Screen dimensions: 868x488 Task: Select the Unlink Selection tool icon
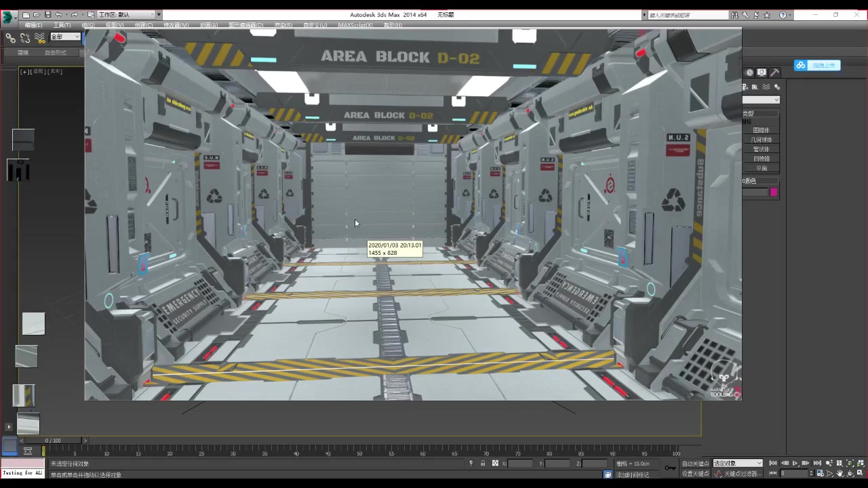25,38
